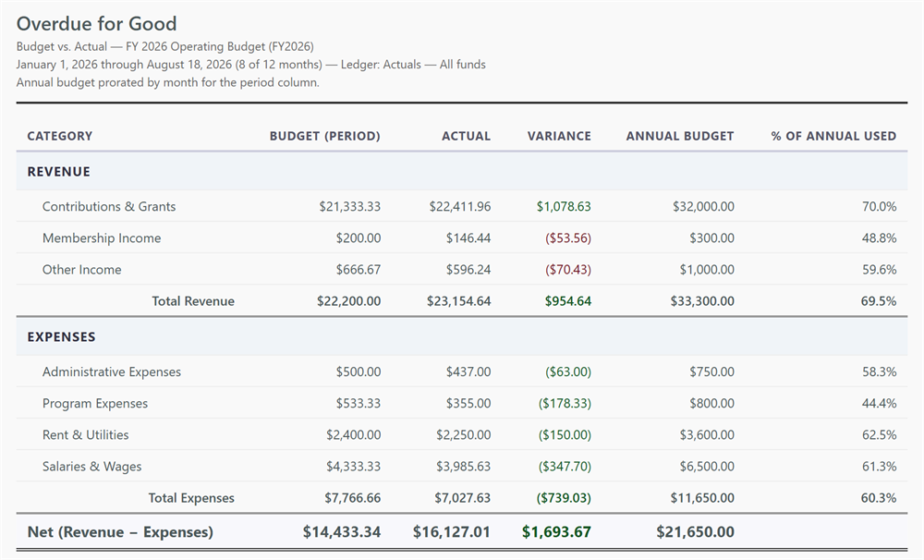Click the 70.0% annual used value
924x560 pixels.
(x=880, y=206)
